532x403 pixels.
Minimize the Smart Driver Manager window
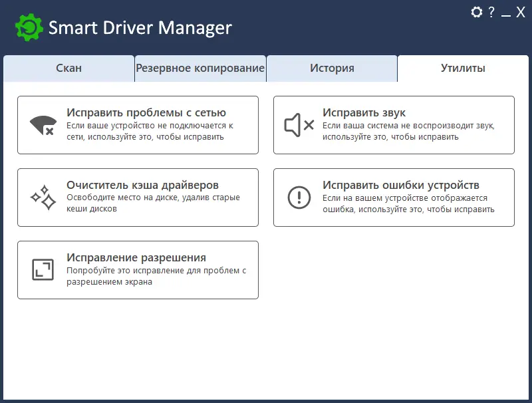[507, 13]
